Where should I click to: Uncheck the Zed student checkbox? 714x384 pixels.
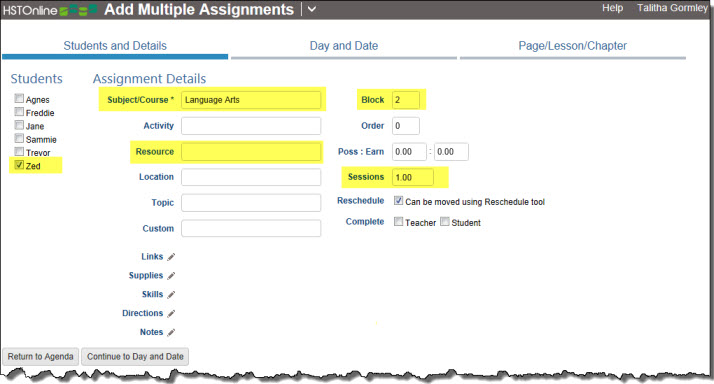pyautogui.click(x=19, y=164)
